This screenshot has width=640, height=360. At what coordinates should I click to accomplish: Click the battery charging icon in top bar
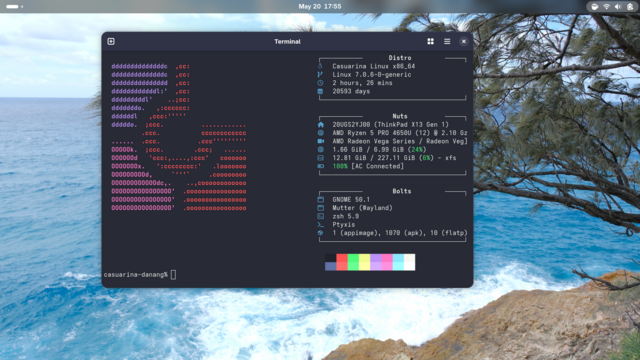pyautogui.click(x=630, y=7)
